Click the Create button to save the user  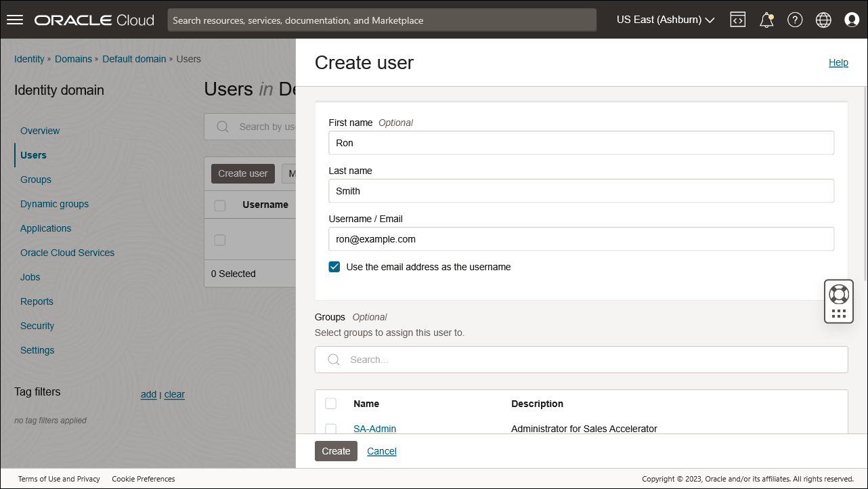tap(336, 450)
